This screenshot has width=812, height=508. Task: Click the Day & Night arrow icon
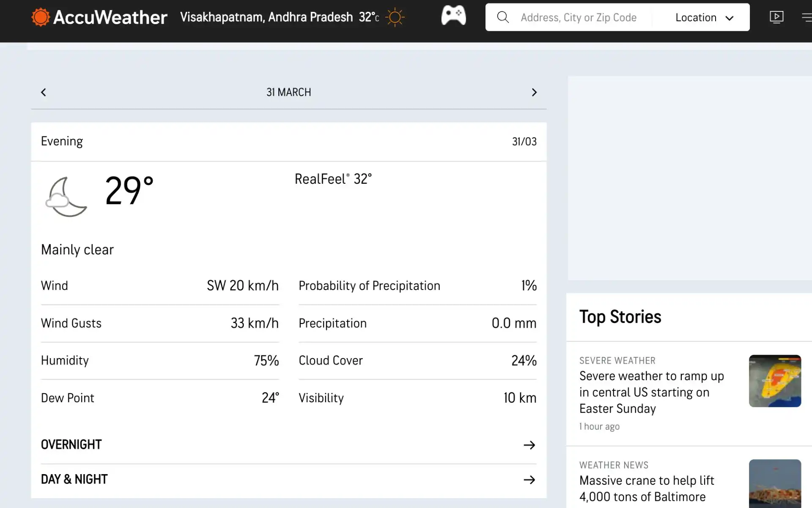529,480
